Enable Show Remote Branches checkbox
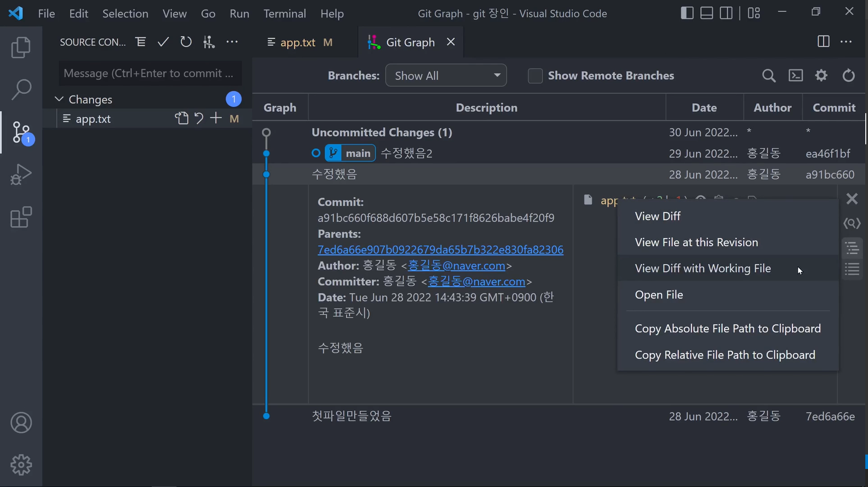The width and height of the screenshot is (868, 487). [x=535, y=76]
